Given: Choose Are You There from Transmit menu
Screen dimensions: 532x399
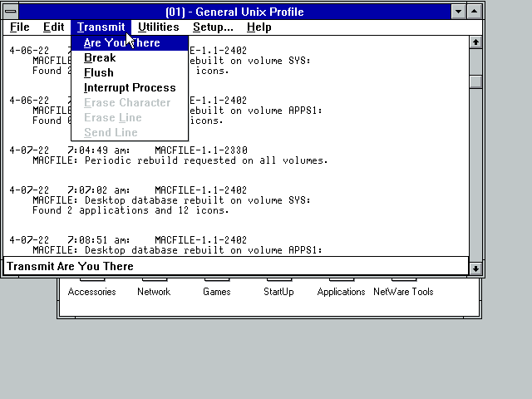Looking at the screenshot, I should (130, 42).
